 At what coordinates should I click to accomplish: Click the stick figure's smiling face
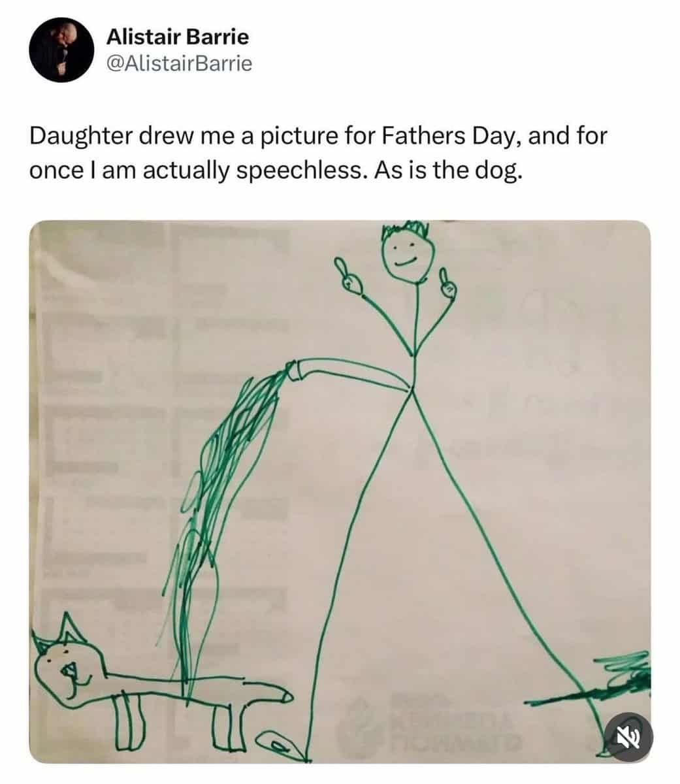[x=408, y=255]
